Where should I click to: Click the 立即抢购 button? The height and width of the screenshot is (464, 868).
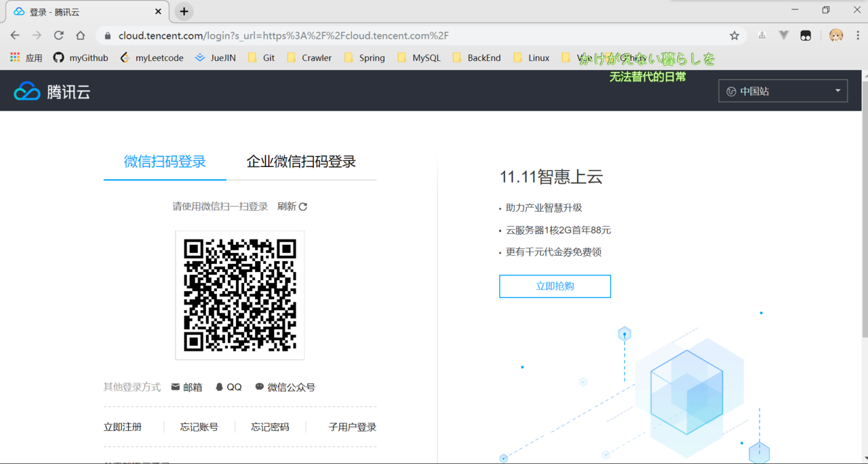(555, 286)
